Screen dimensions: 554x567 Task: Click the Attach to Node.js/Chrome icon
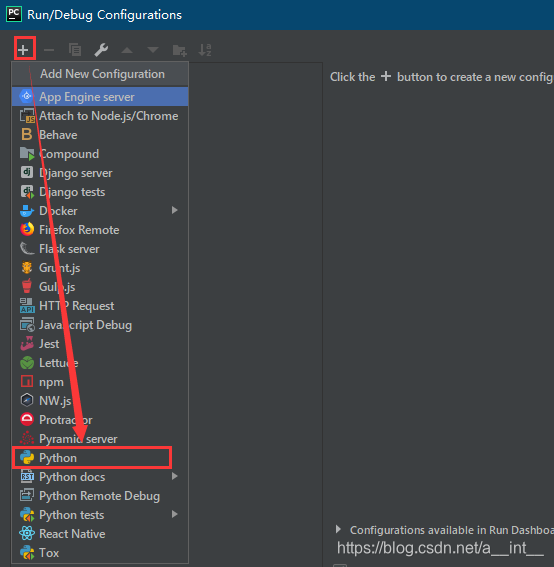(27, 116)
